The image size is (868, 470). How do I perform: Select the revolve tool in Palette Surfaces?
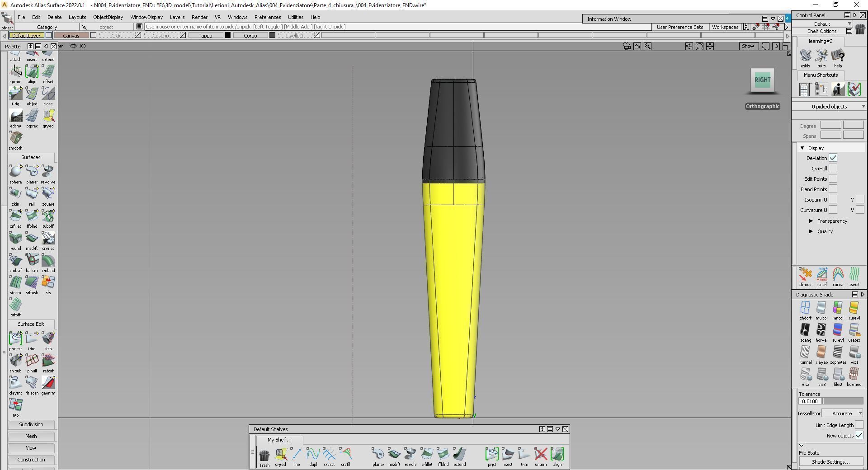coord(48,171)
